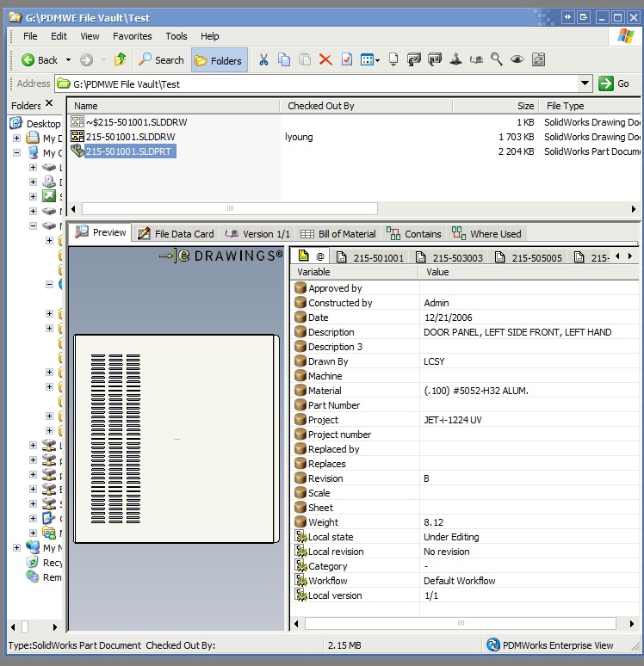Viewport: 644px width, 666px height.
Task: Expand the address bar dropdown
Action: point(585,83)
